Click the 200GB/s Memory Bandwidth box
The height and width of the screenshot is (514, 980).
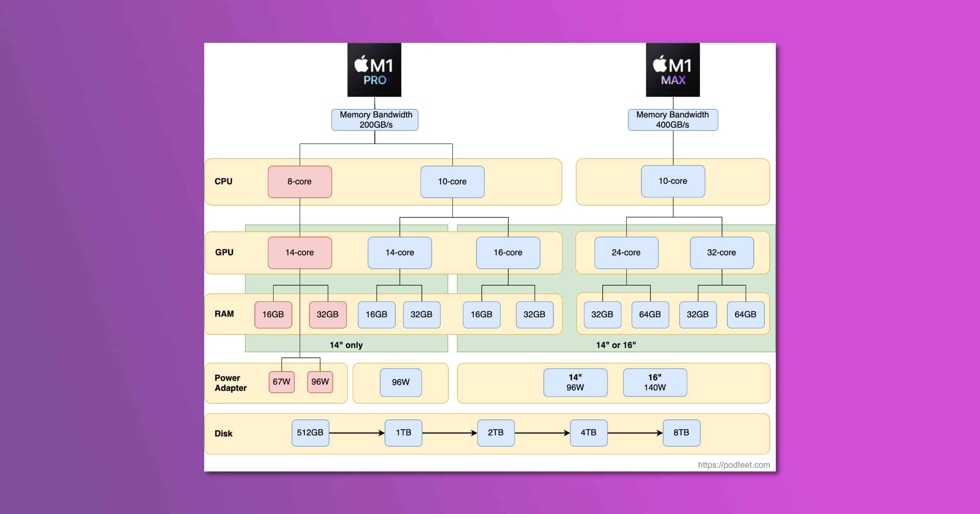click(375, 120)
